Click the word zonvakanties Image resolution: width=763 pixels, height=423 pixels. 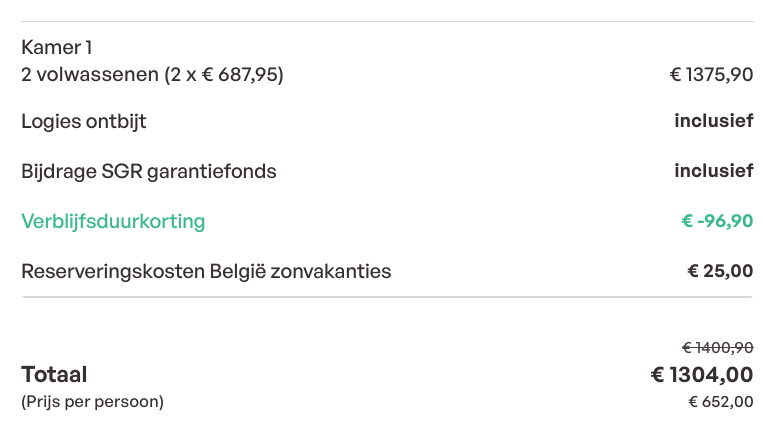point(331,272)
